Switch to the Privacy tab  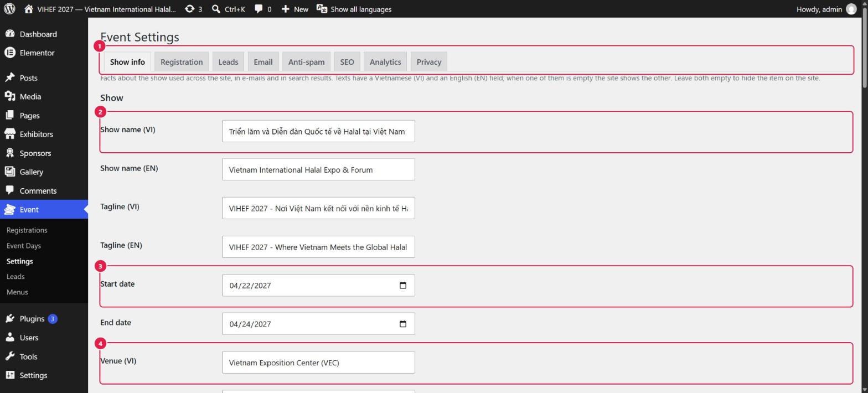[x=429, y=62]
